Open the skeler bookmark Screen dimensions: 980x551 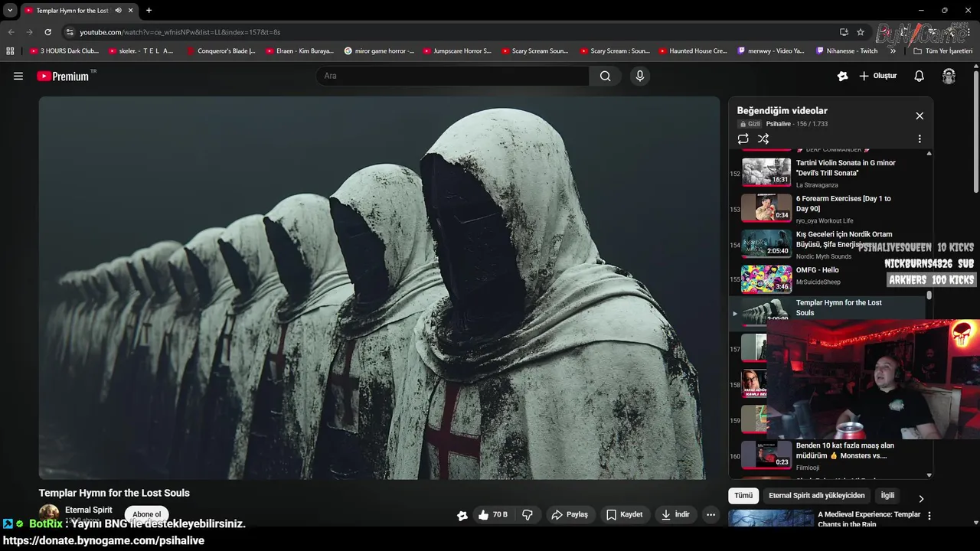(x=141, y=51)
